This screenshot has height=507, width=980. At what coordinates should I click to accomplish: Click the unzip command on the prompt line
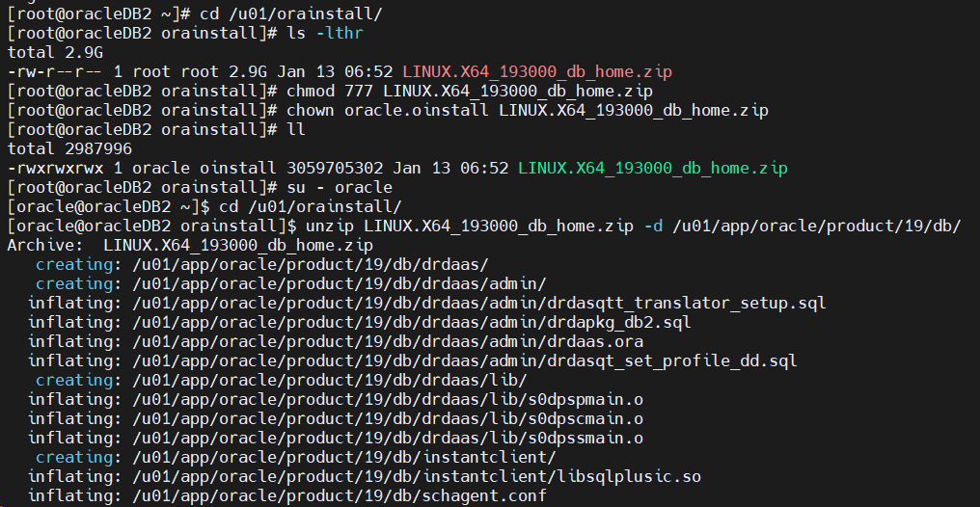633,226
